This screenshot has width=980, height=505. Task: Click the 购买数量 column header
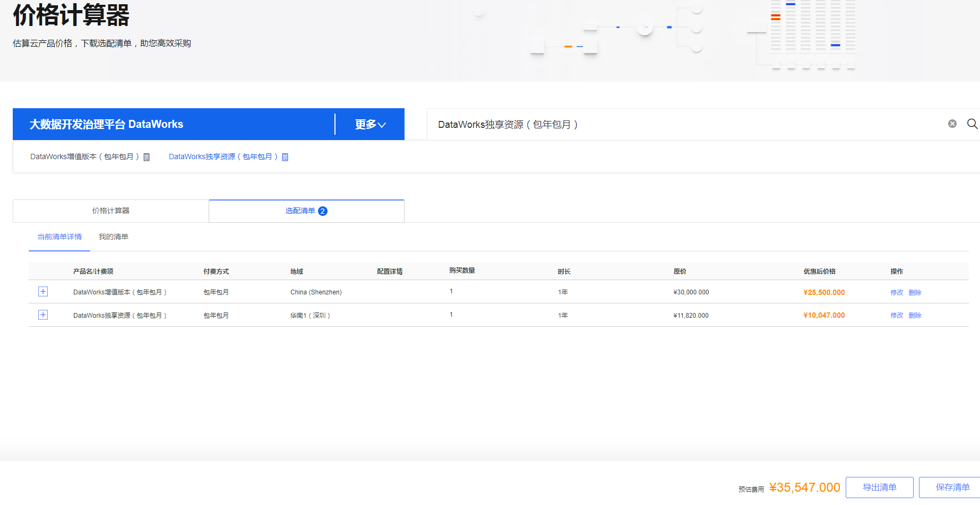coord(462,271)
